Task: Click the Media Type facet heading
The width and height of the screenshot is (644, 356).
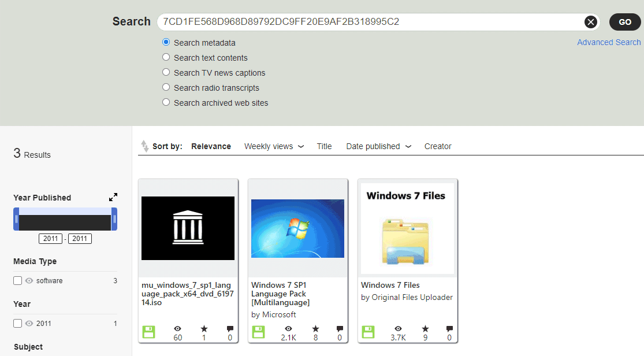Action: point(35,261)
